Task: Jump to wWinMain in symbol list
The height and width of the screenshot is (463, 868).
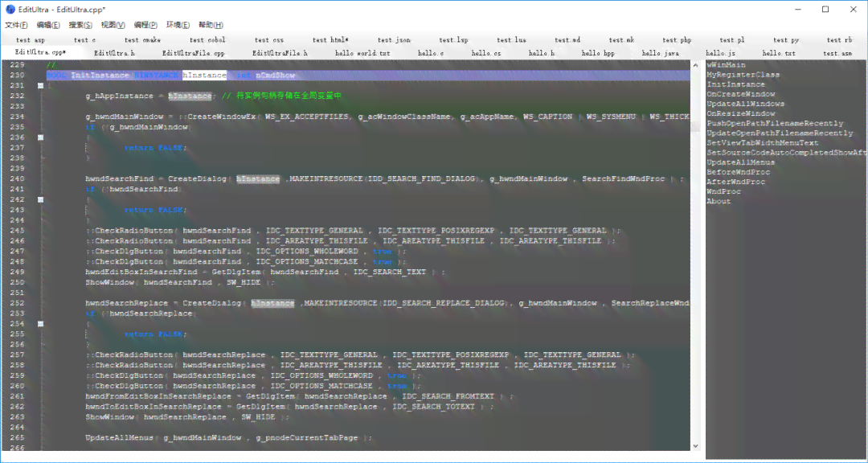Action: [726, 65]
